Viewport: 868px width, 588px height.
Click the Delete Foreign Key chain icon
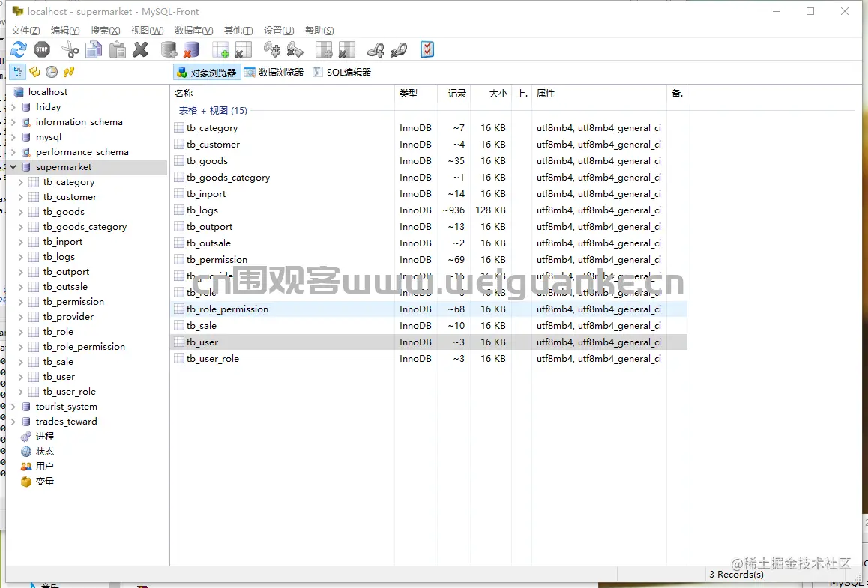click(399, 49)
